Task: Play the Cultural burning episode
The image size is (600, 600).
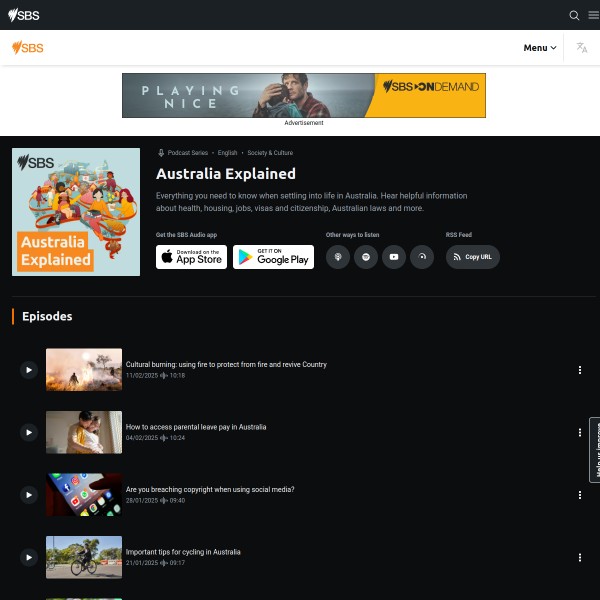Action: (29, 370)
